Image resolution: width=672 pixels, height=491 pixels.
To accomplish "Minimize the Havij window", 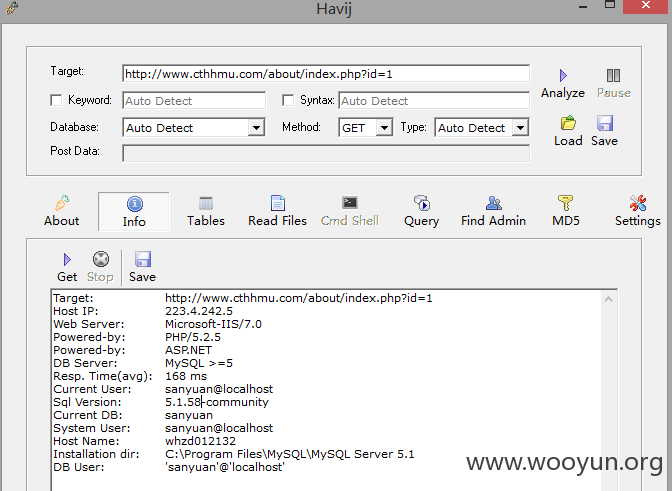I will point(582,7).
